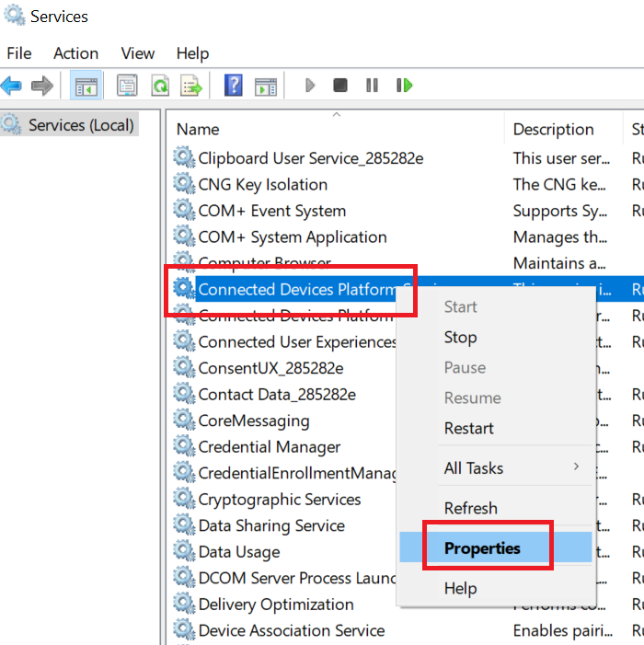644x645 pixels.
Task: Open the blue Help toolbar icon
Action: pos(234,86)
